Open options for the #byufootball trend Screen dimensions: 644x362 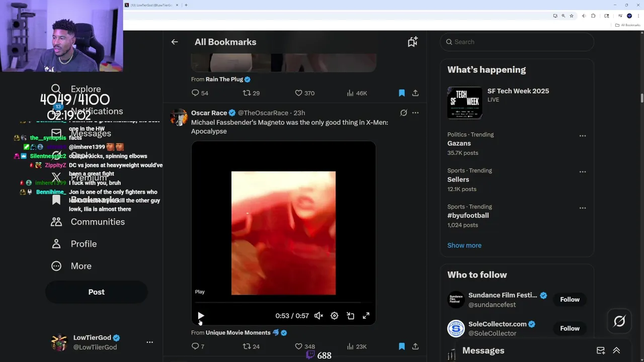coord(582,208)
